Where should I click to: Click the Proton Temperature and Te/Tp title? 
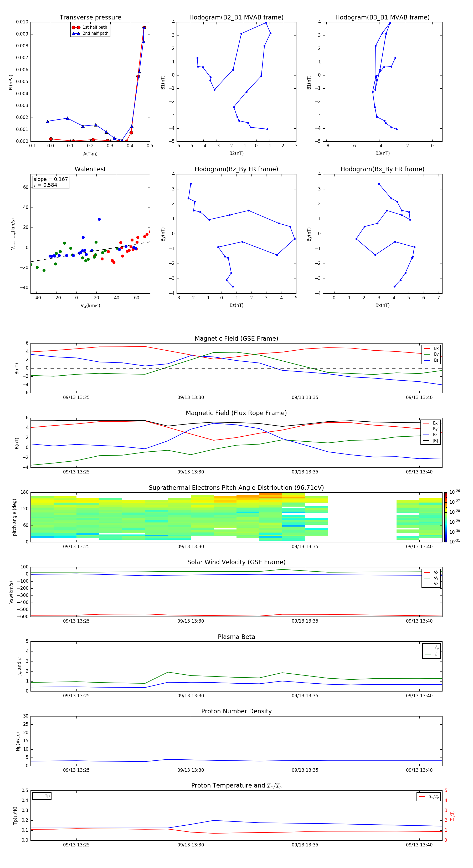pyautogui.click(x=236, y=786)
